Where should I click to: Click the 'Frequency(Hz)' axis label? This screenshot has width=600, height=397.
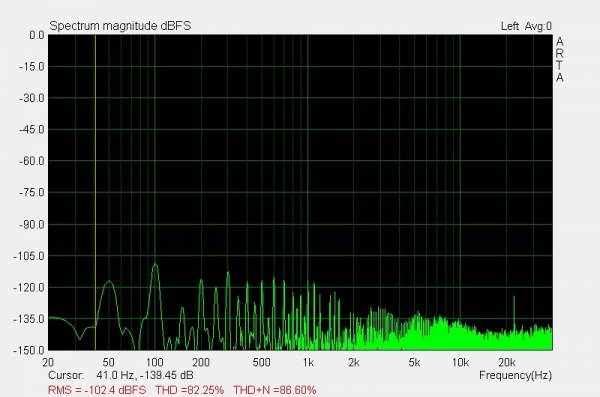515,375
